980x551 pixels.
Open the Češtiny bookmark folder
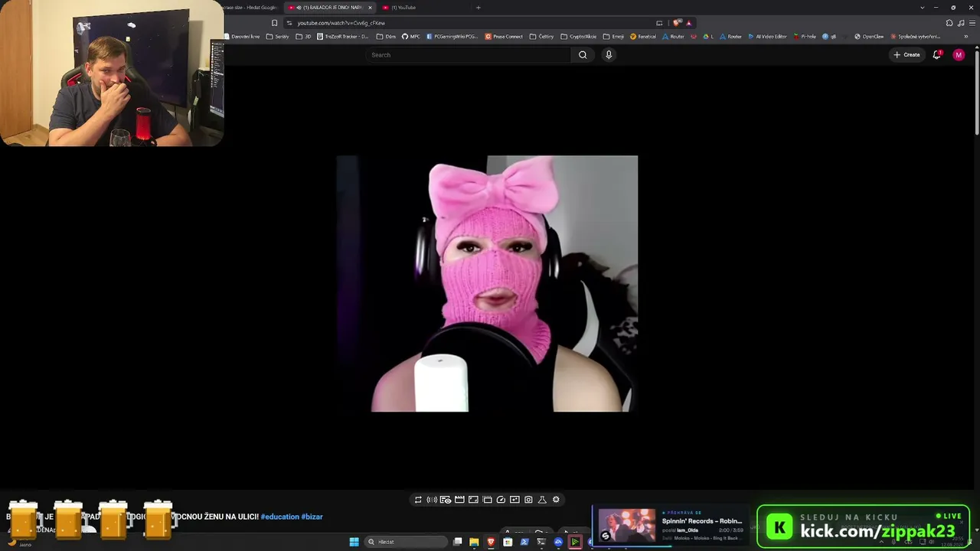[x=542, y=37]
